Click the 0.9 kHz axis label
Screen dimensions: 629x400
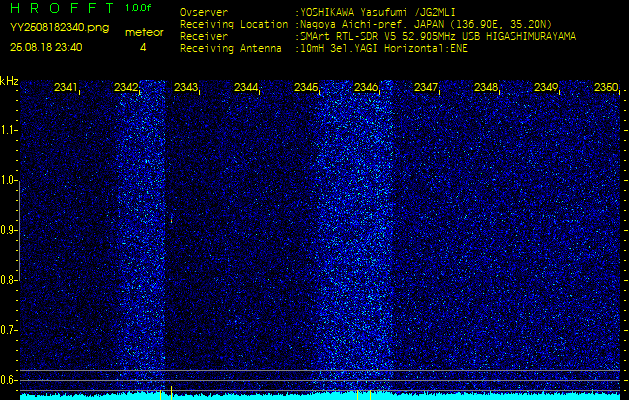(x=8, y=230)
